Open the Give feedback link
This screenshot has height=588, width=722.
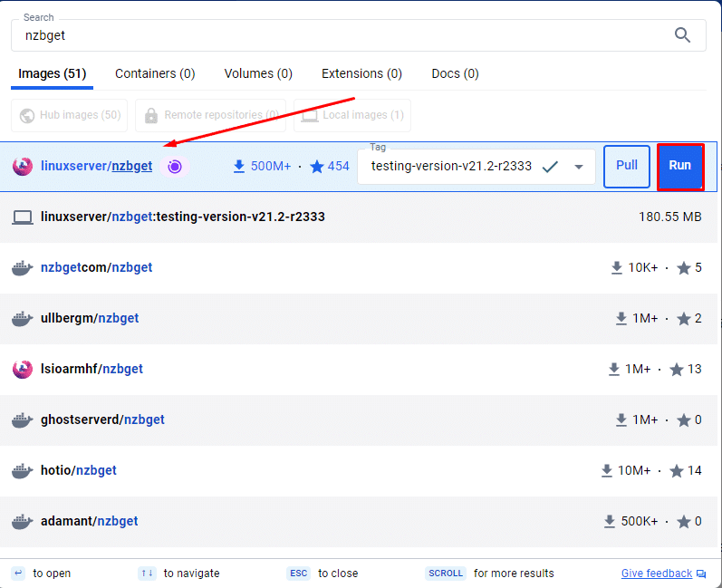[656, 574]
